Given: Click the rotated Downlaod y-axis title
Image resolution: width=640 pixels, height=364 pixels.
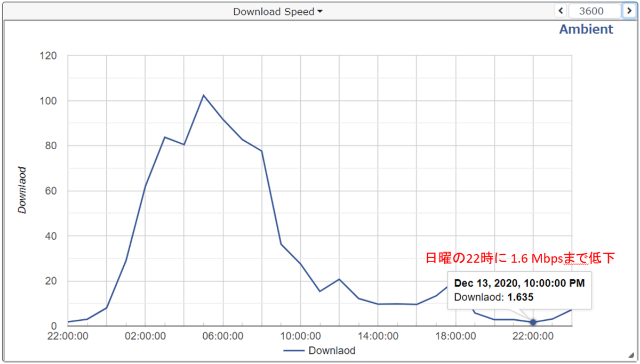Looking at the screenshot, I should pos(22,191).
